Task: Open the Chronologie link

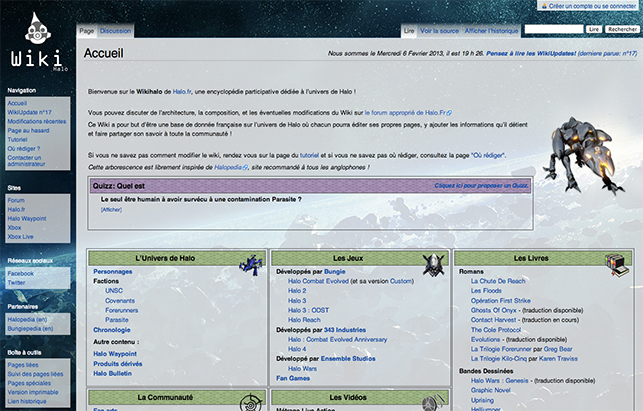Action: coord(112,330)
